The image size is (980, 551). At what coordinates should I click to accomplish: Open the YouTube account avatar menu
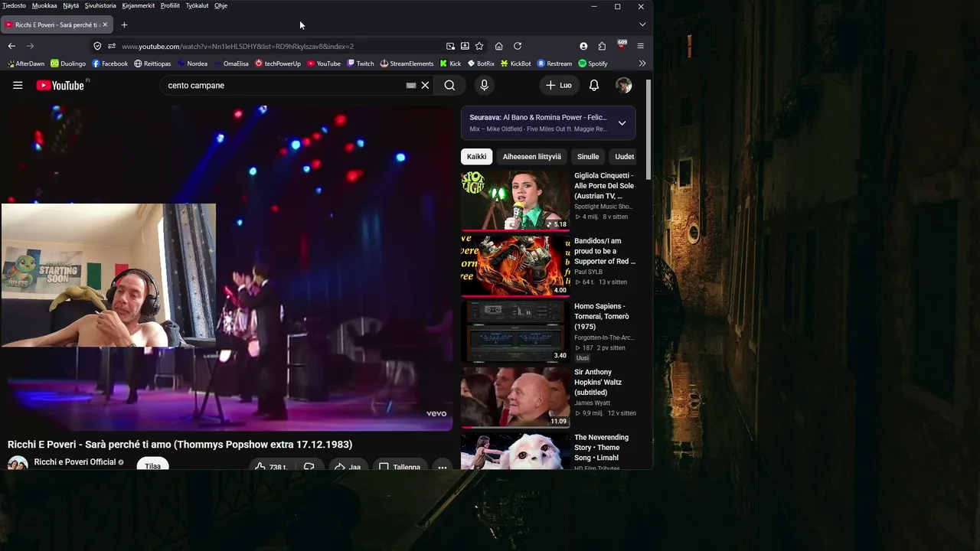click(x=624, y=85)
